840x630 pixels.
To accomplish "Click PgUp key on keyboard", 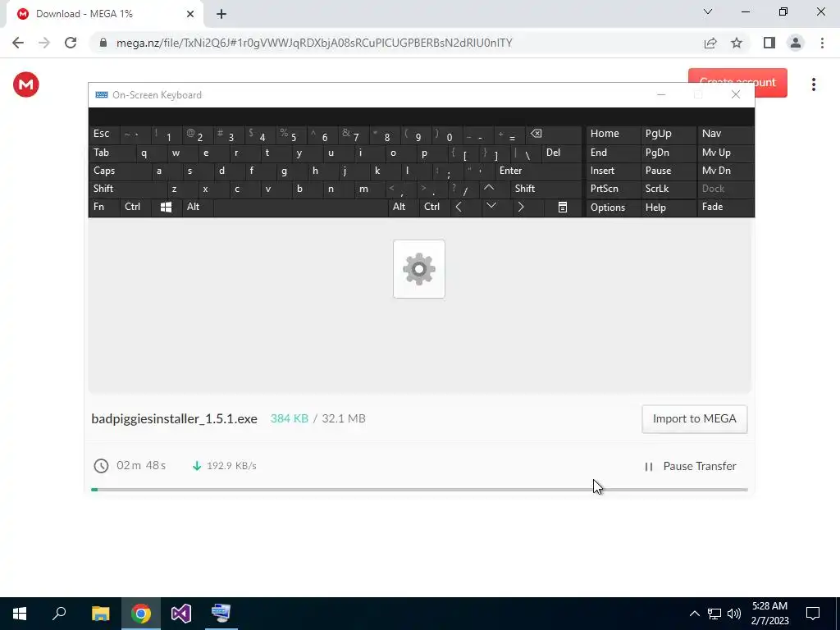I will click(667, 134).
